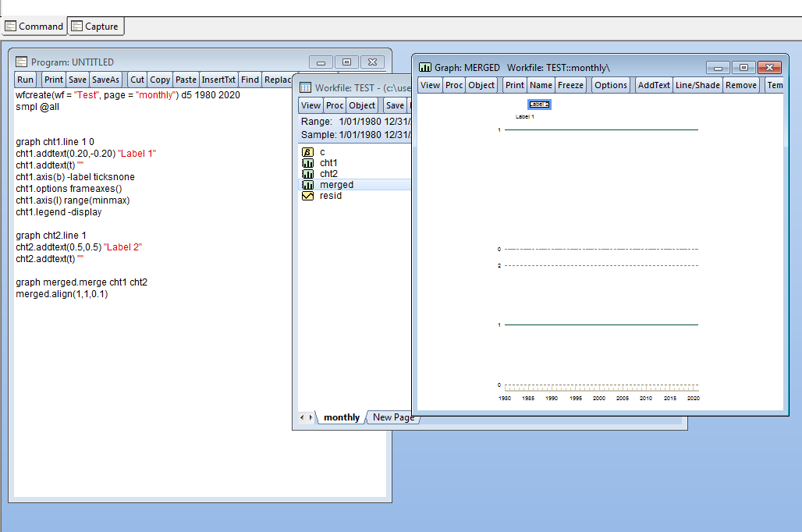Viewport: 802px width, 532px height.
Task: Click the Line/Shade button
Action: click(x=697, y=85)
